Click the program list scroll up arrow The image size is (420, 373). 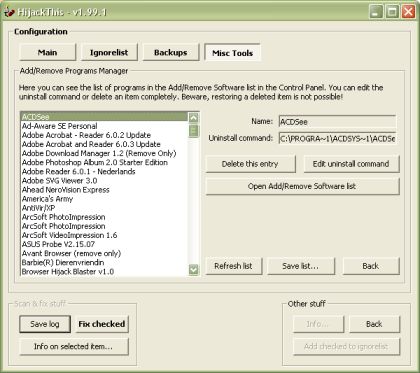point(193,117)
